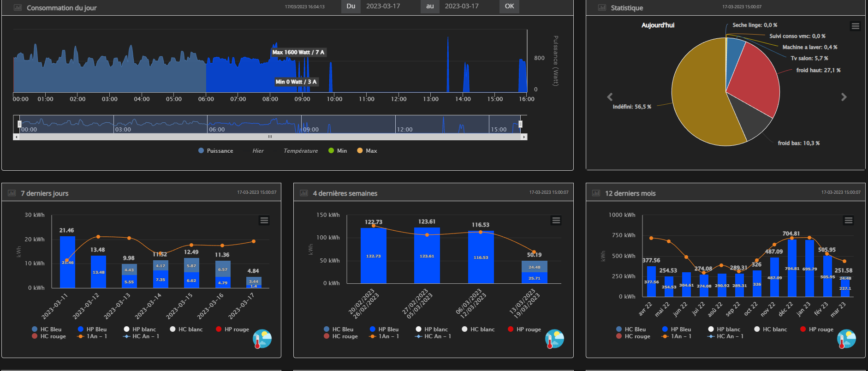The image size is (868, 371).
Task: Click the 2023-03-11 bar in 7 derniers jours
Action: (x=67, y=262)
